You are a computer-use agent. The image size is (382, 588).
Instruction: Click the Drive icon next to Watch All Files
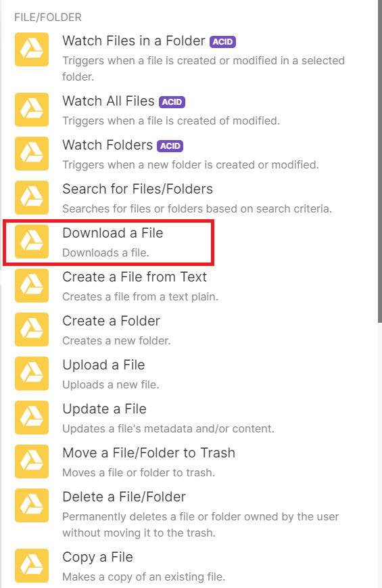tap(32, 110)
